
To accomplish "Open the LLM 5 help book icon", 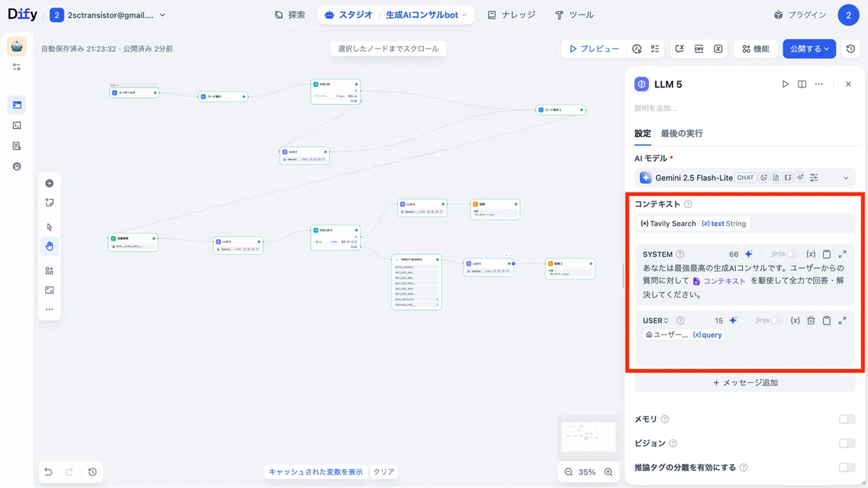I will coord(802,84).
